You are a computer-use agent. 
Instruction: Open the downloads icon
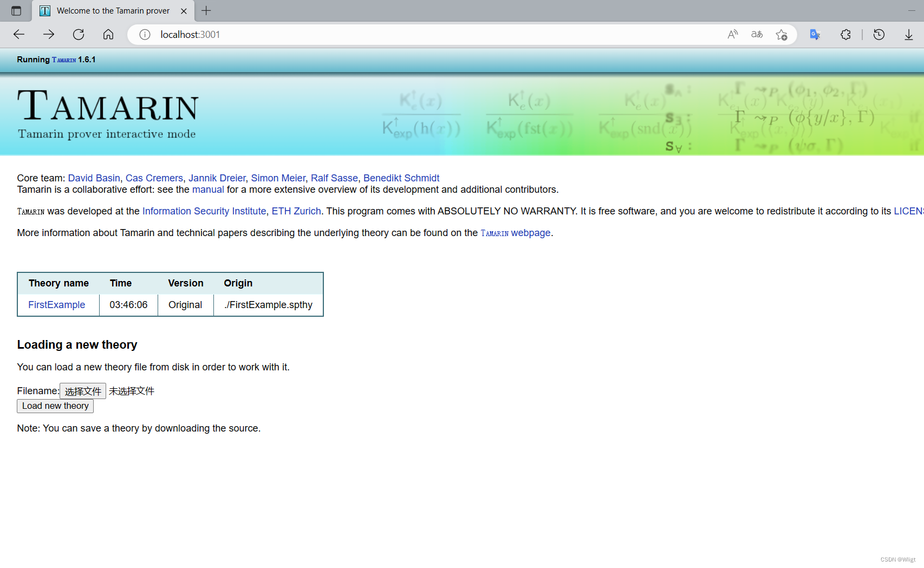pos(909,35)
